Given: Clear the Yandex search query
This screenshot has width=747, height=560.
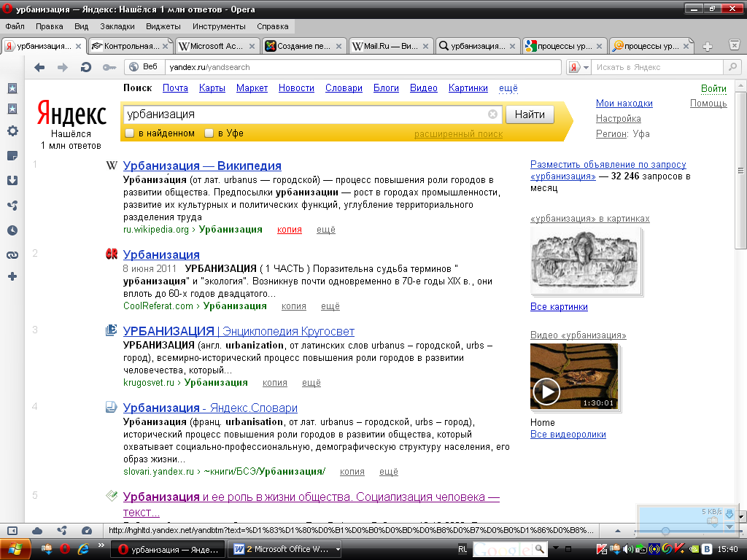Looking at the screenshot, I should (x=492, y=114).
